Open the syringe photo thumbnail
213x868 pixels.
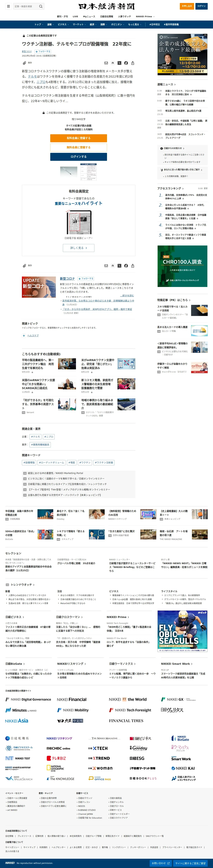pyautogui.click(x=69, y=172)
